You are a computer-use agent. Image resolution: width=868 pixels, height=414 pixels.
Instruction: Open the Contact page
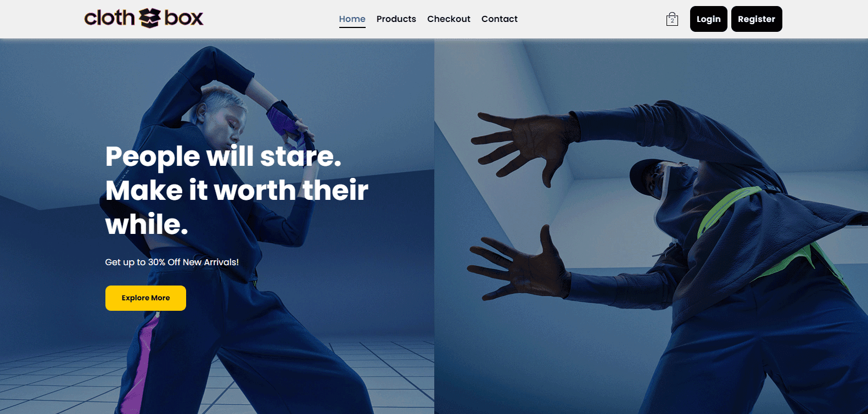click(x=500, y=19)
